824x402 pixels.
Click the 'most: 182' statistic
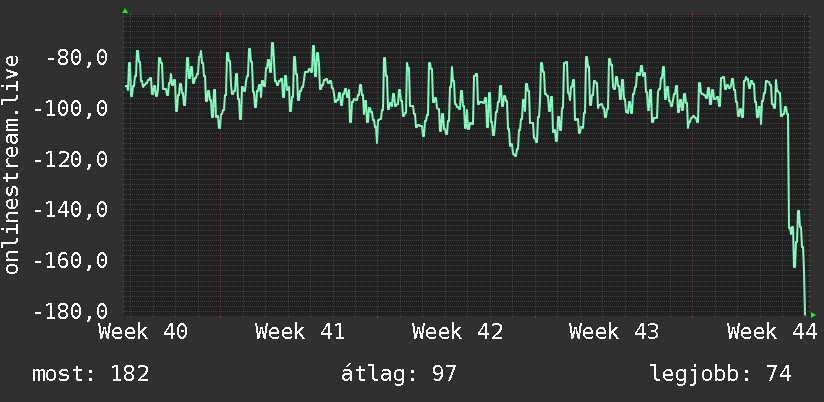pos(91,375)
